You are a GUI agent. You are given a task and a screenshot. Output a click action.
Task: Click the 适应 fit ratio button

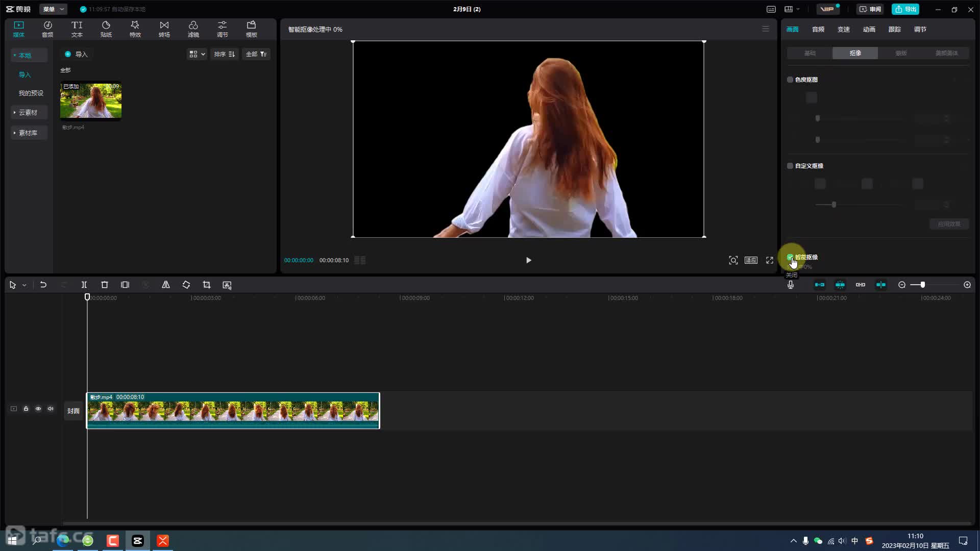click(x=751, y=260)
